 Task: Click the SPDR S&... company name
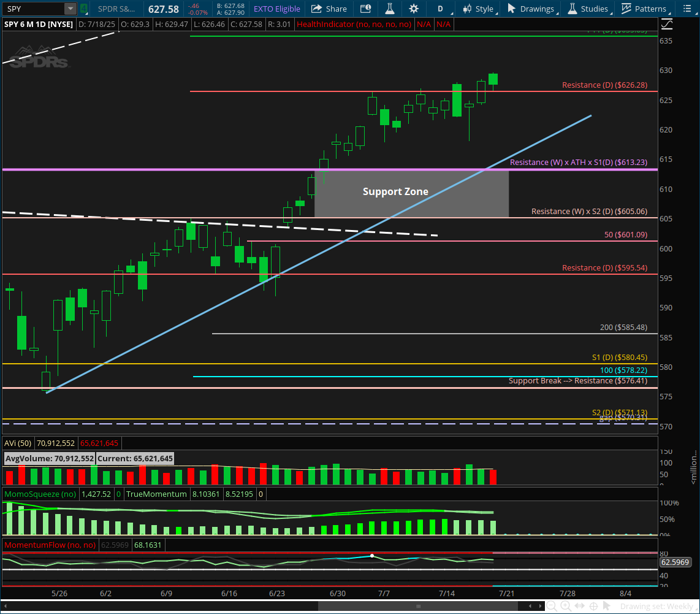pyautogui.click(x=116, y=9)
